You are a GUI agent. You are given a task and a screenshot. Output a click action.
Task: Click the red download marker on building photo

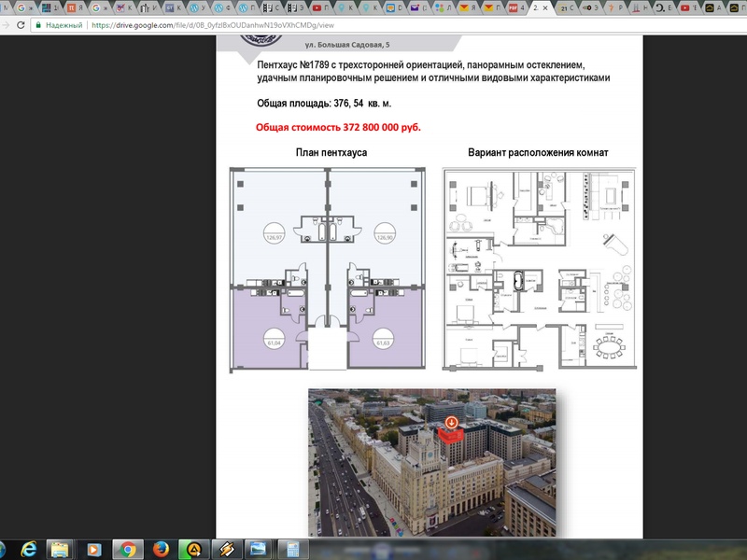pos(451,423)
